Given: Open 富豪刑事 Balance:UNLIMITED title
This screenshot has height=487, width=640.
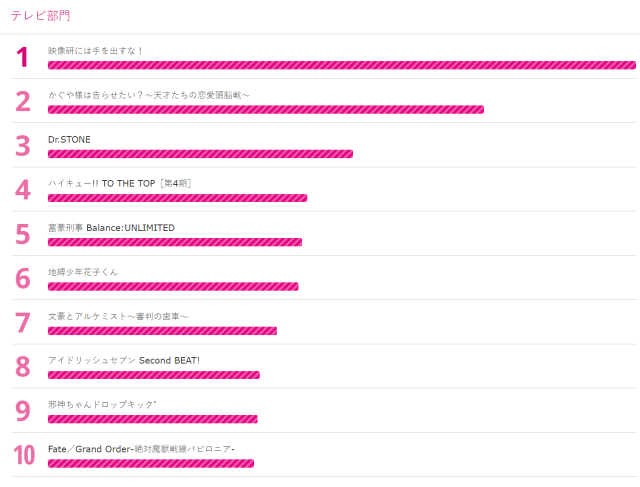Looking at the screenshot, I should point(111,228).
